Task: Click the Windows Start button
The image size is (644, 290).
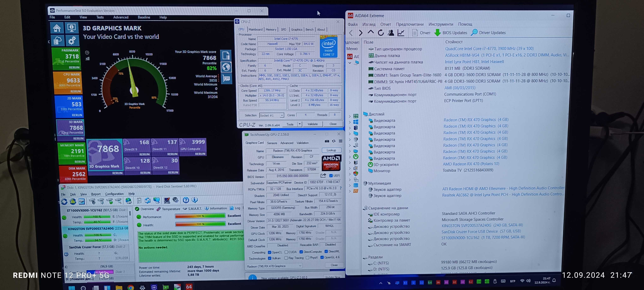Action: [x=72, y=288]
